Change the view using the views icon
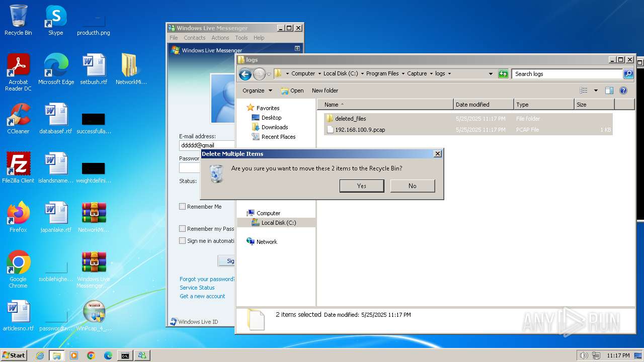The image size is (644, 362). pos(584,90)
